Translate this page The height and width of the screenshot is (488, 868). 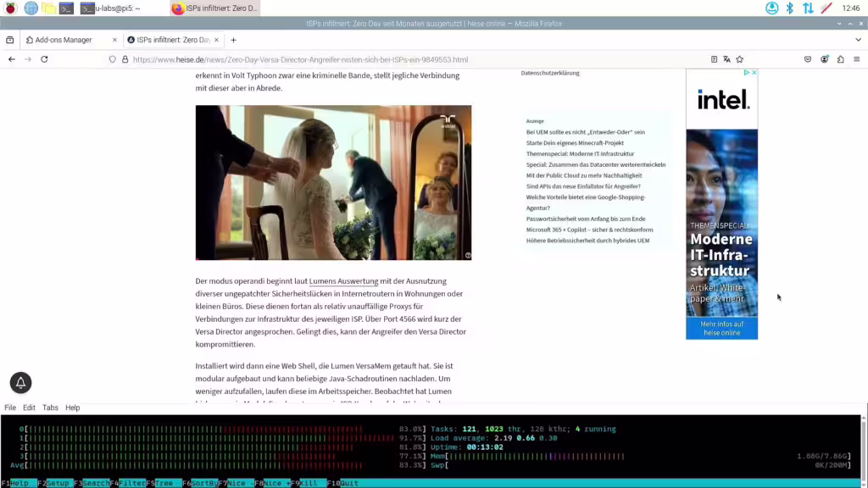pyautogui.click(x=726, y=59)
